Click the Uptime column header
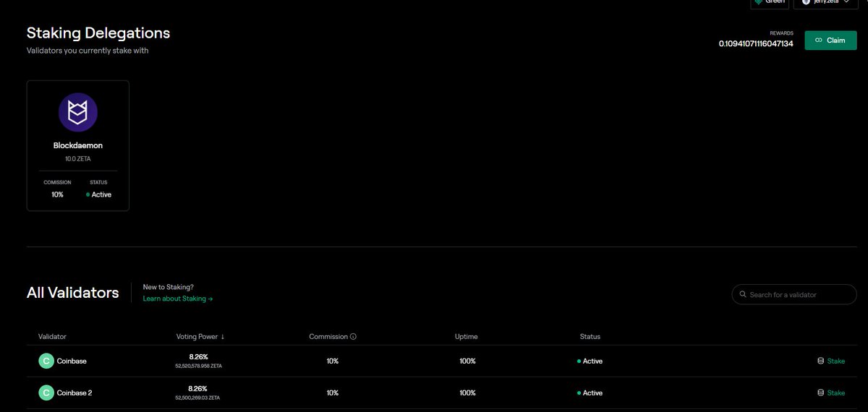Image resolution: width=868 pixels, height=412 pixels. click(x=467, y=337)
